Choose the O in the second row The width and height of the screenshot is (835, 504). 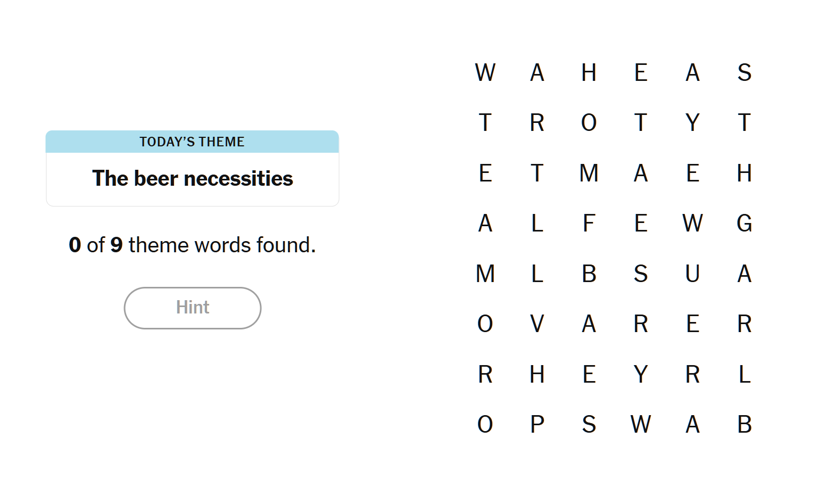[x=589, y=122]
